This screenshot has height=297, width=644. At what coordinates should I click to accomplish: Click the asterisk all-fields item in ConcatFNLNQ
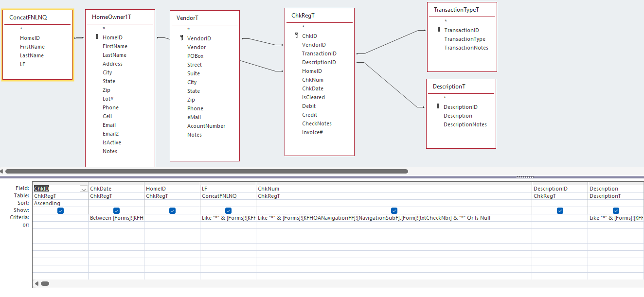tap(21, 29)
